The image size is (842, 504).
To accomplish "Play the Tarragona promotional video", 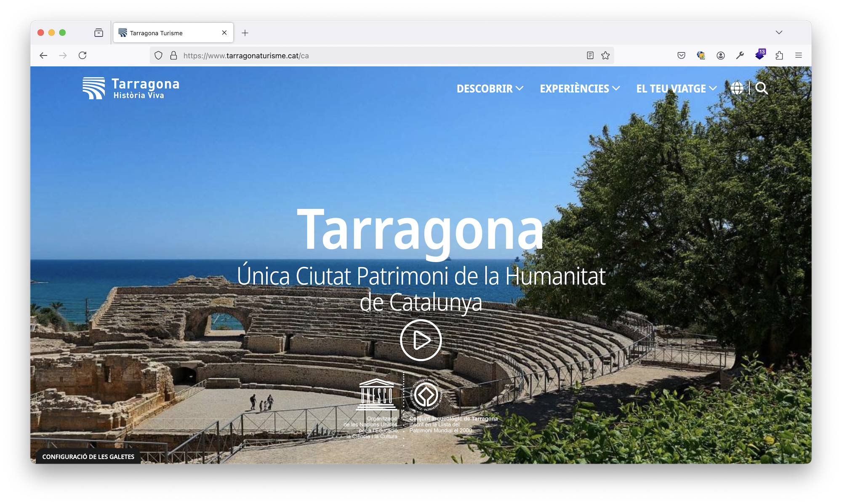I will [x=421, y=340].
